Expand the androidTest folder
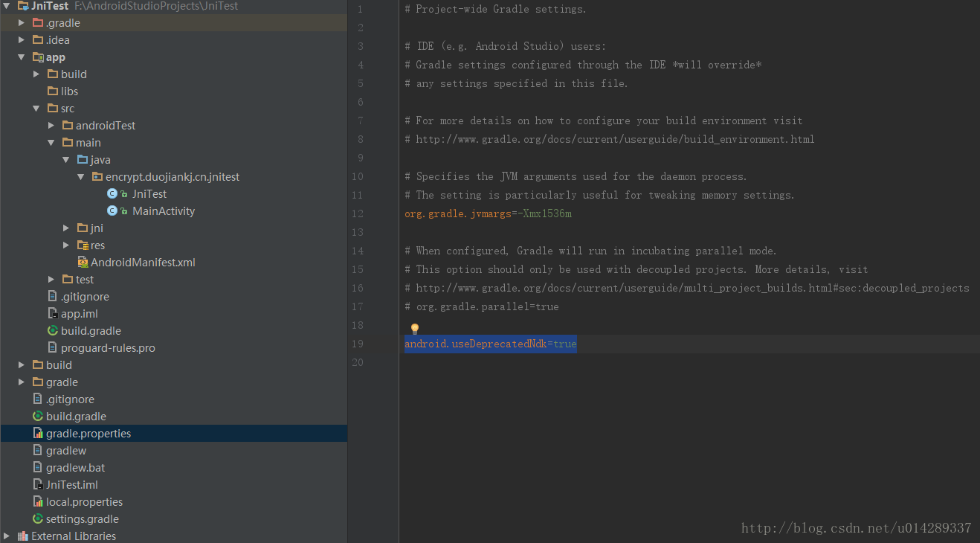Image resolution: width=980 pixels, height=543 pixels. coord(51,126)
